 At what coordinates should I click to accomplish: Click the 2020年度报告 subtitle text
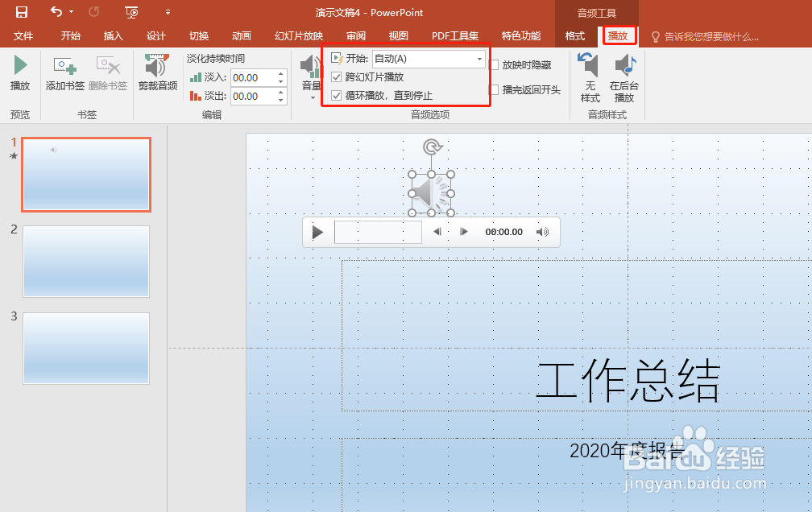coord(627,450)
